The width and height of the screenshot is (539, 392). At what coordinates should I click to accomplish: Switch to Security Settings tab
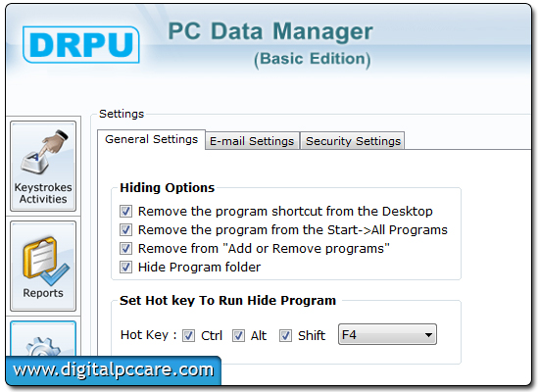click(353, 141)
